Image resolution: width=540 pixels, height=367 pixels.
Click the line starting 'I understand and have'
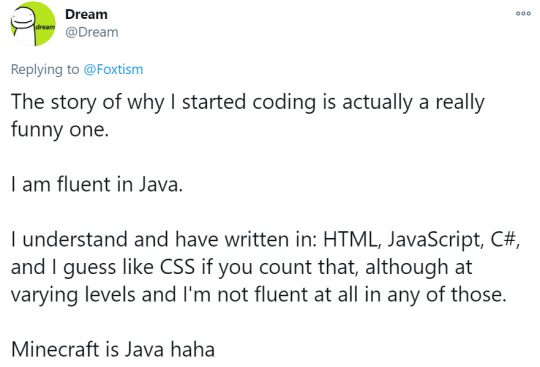[265, 240]
